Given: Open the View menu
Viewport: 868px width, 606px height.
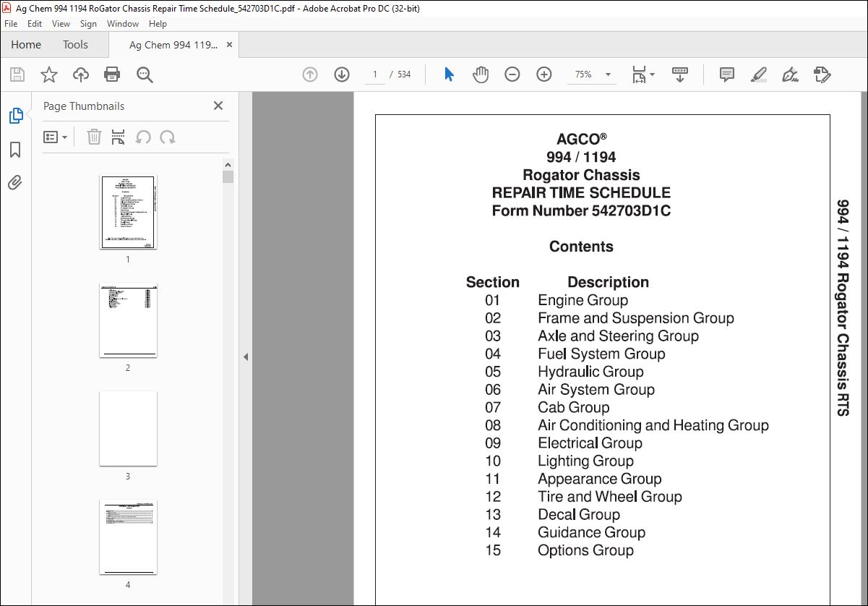Looking at the screenshot, I should tap(61, 24).
